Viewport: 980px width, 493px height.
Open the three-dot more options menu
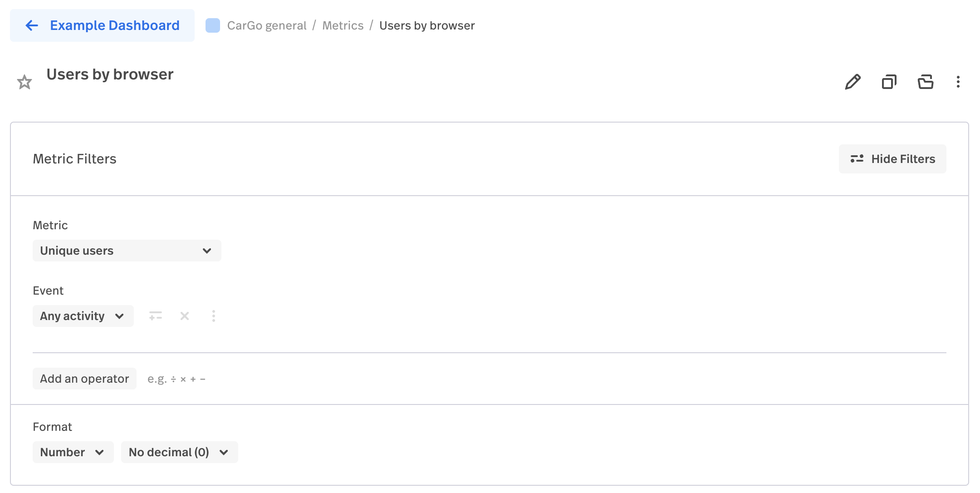(958, 82)
